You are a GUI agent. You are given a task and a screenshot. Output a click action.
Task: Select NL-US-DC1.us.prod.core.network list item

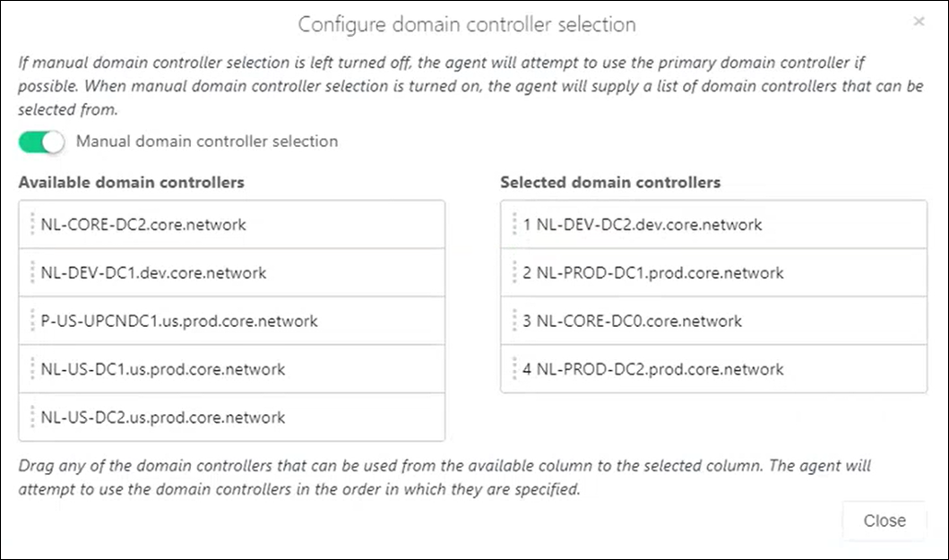(232, 368)
